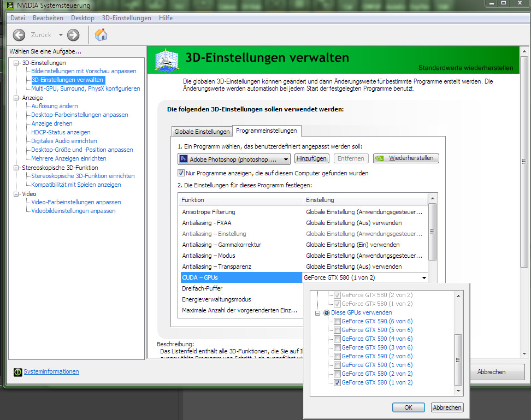Click the Wiederherstellen button
Screen dimensions: 531x420
coord(406,158)
